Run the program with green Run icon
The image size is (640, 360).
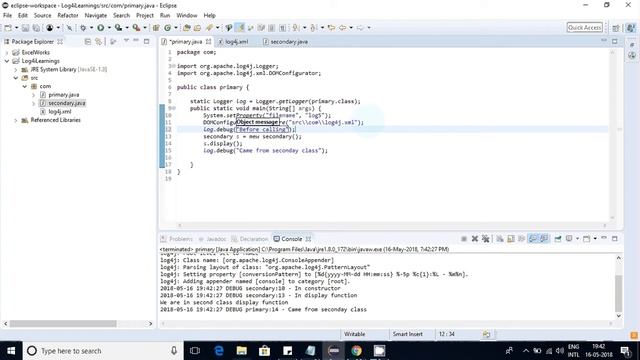(100, 28)
